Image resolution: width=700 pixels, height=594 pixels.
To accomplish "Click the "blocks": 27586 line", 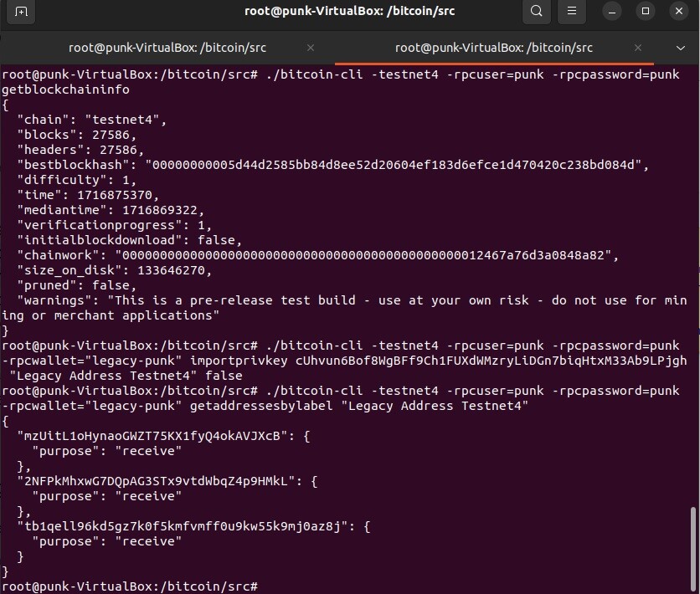I will coord(77,135).
